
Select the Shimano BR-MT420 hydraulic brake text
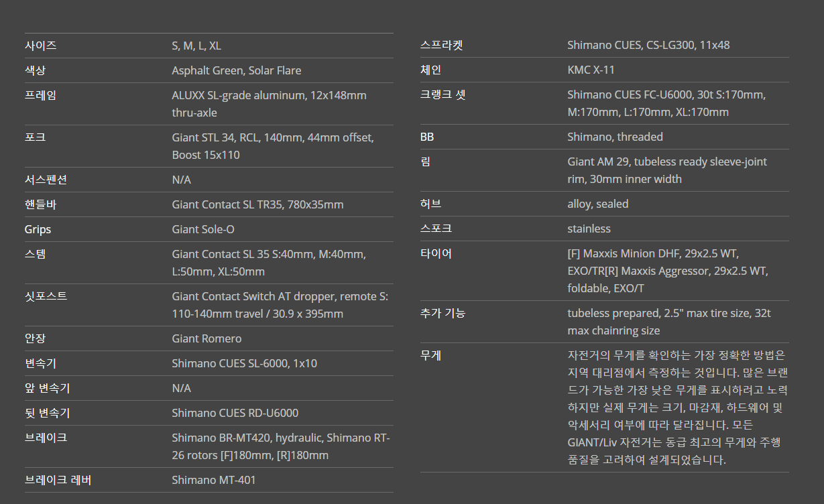[281, 446]
